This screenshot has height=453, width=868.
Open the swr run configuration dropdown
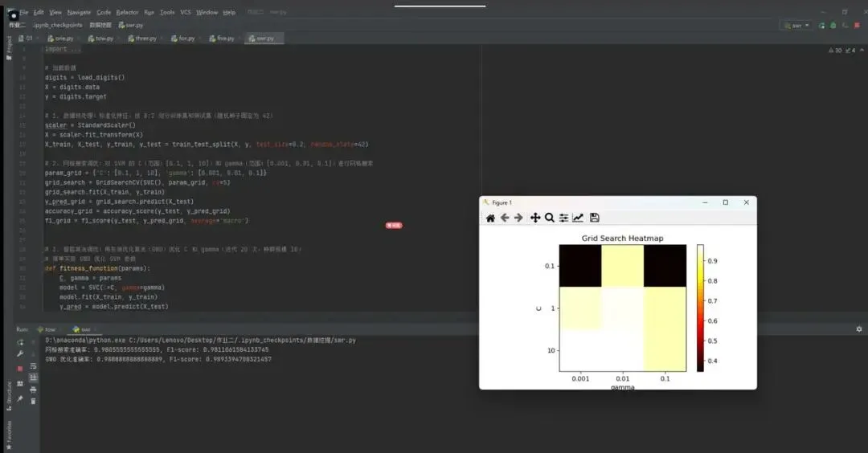click(x=796, y=26)
